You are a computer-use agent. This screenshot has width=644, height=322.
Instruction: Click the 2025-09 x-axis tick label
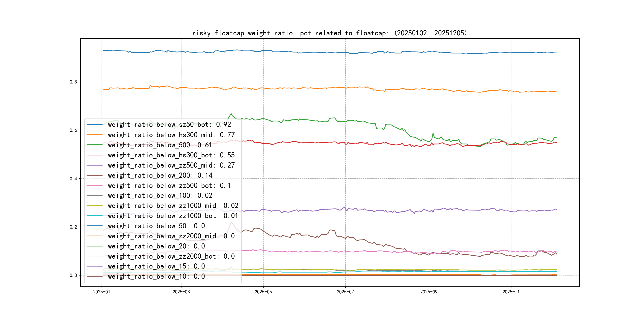click(429, 292)
